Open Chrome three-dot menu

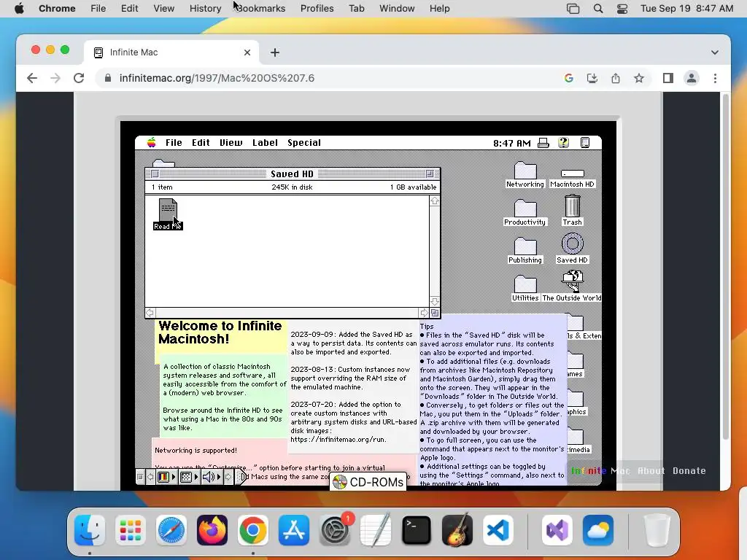(715, 78)
